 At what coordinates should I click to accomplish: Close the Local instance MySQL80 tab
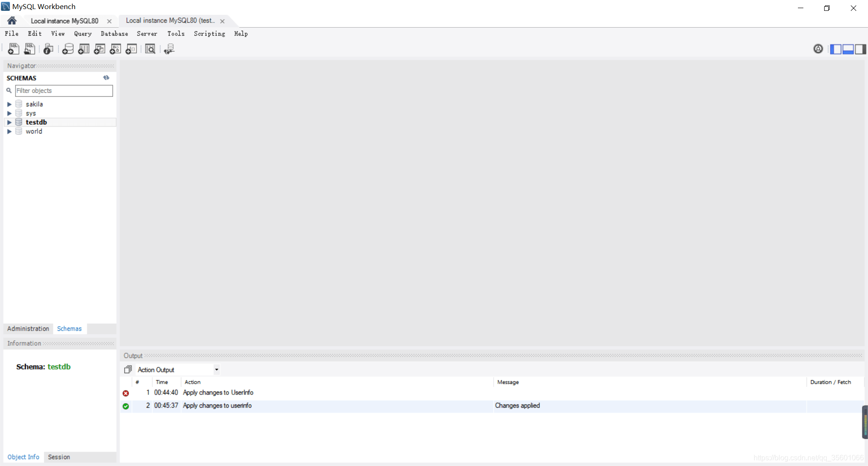[x=109, y=21]
